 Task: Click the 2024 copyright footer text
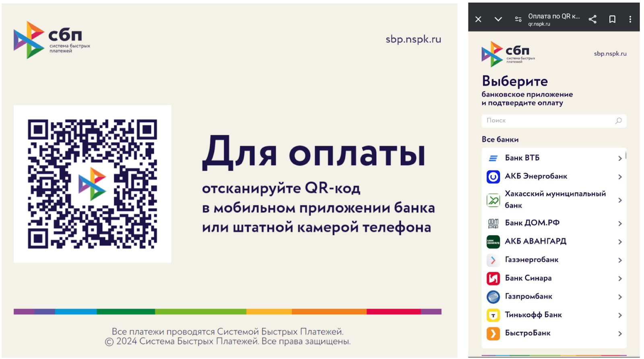click(x=228, y=341)
